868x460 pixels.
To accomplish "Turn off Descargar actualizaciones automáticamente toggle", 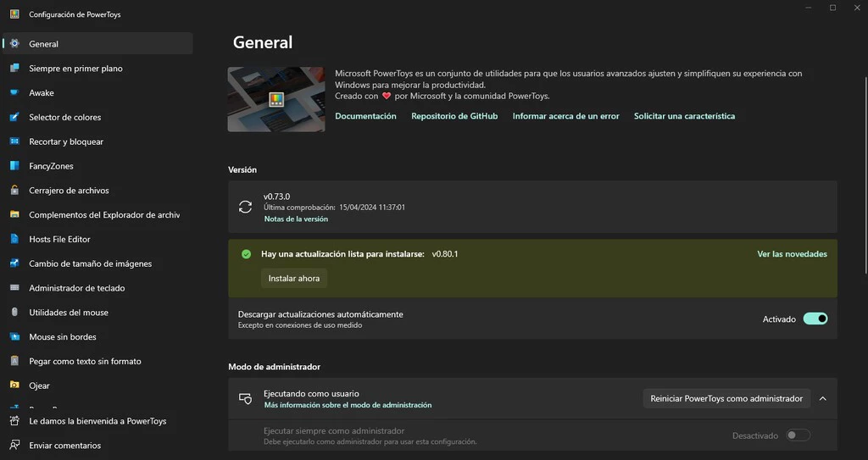I will pos(815,319).
